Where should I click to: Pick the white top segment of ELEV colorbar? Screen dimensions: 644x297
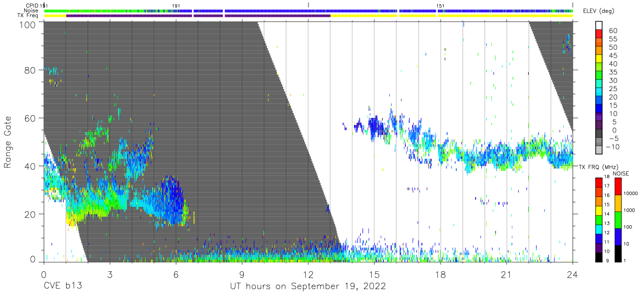click(599, 26)
